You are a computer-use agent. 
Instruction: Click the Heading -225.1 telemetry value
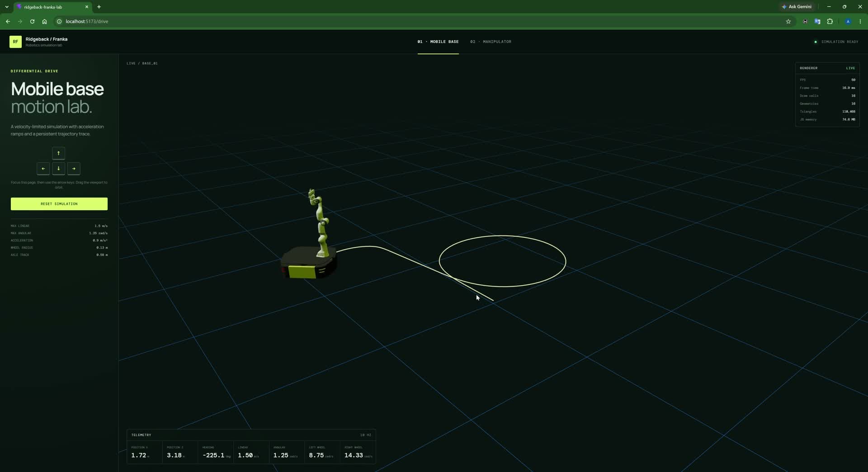213,455
